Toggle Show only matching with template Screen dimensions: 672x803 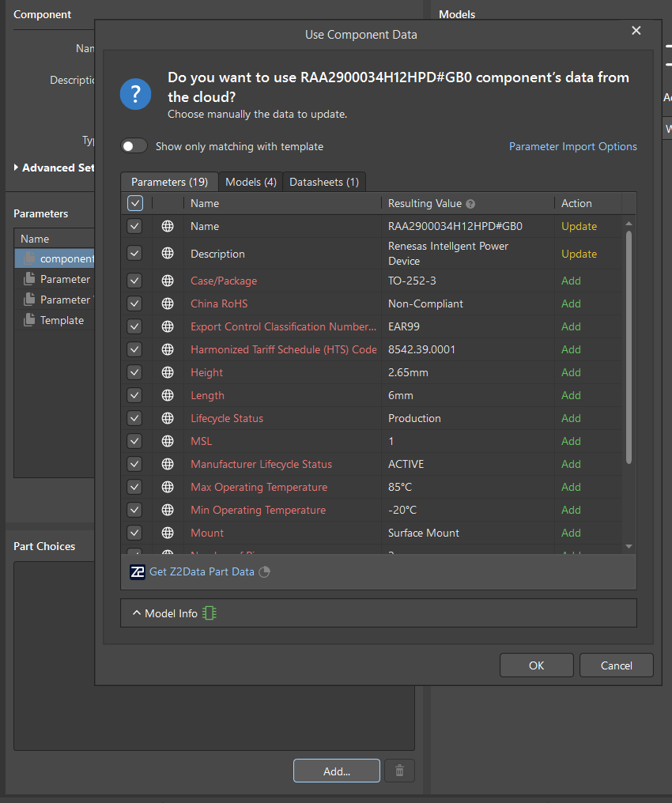pos(134,146)
